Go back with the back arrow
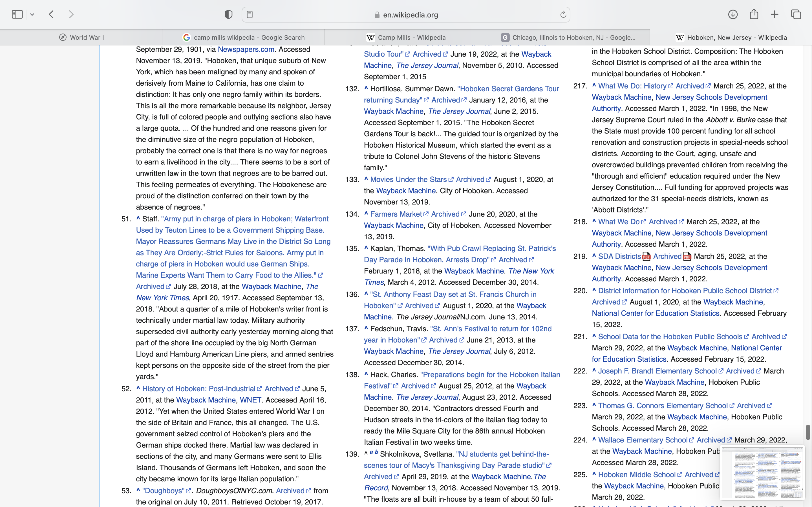 point(51,14)
